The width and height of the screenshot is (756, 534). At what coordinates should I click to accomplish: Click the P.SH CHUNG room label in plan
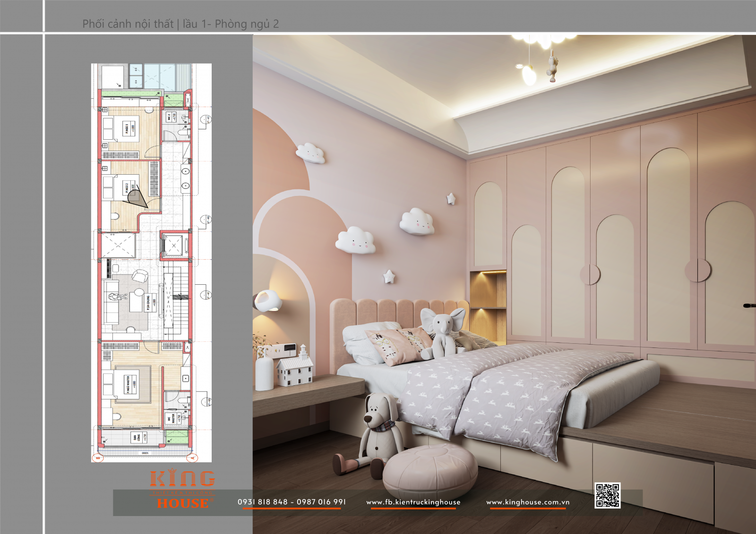[x=148, y=302]
